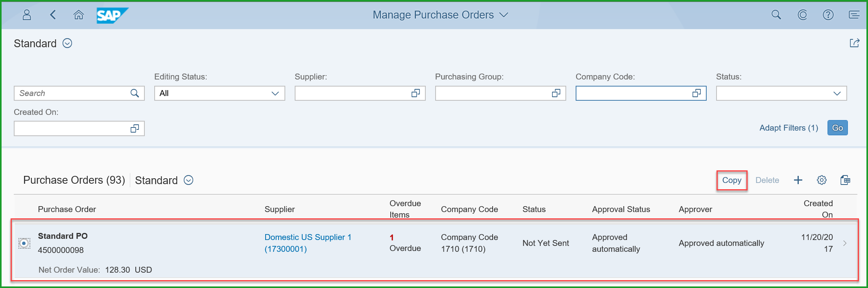Open the help question mark icon
The height and width of the screenshot is (288, 868).
pyautogui.click(x=828, y=15)
